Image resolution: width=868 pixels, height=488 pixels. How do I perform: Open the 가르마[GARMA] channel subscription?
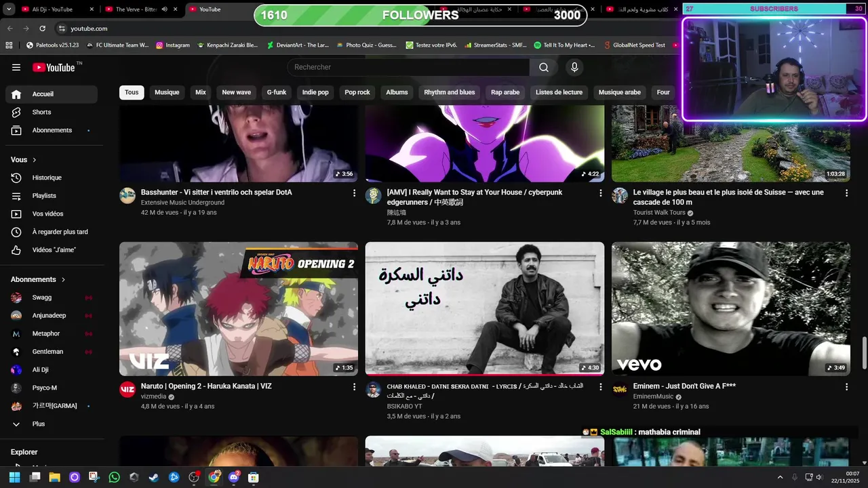click(51, 406)
